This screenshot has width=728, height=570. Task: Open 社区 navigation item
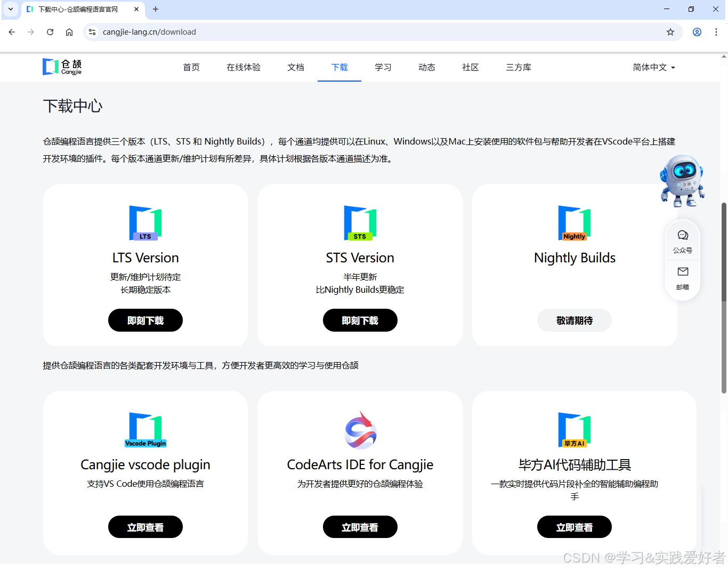(471, 67)
